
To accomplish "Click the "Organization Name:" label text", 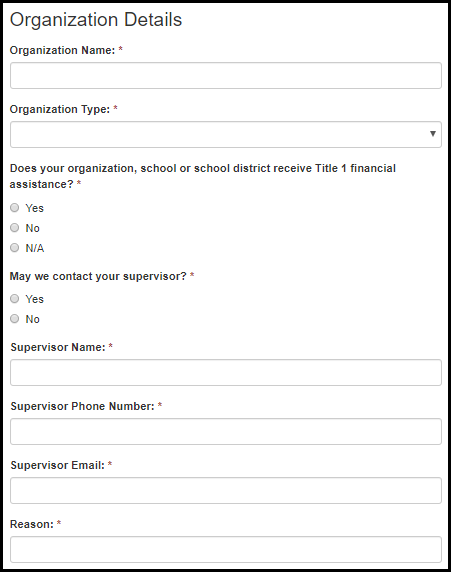I will (x=62, y=50).
